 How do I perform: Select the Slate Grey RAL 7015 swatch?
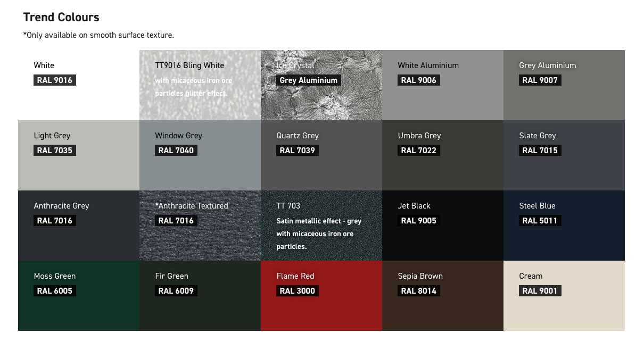[564, 155]
